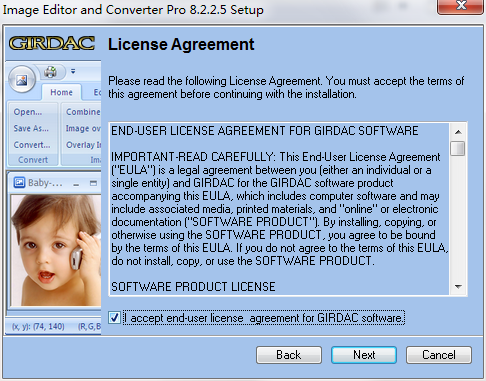Image resolution: width=486 pixels, height=381 pixels.
Task: Click Convert... in the preview ribbon
Action: tap(32, 145)
